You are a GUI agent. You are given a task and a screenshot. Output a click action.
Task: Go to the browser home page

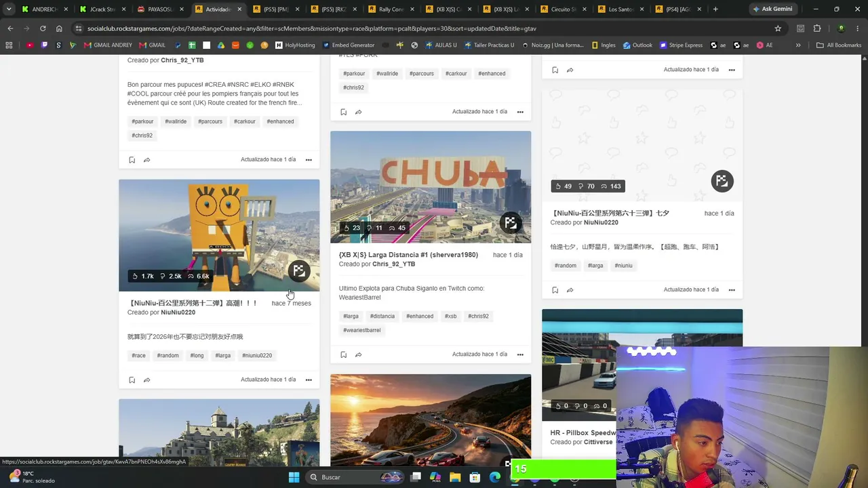pos(59,28)
